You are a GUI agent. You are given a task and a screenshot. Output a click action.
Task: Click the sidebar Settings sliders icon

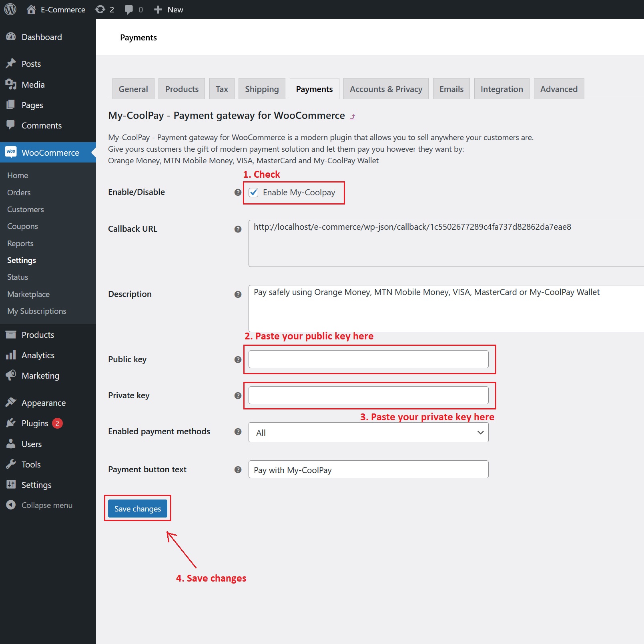coord(11,484)
